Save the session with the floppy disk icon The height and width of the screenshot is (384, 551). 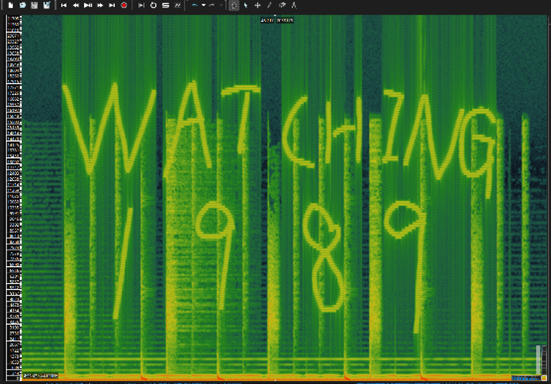(x=34, y=5)
